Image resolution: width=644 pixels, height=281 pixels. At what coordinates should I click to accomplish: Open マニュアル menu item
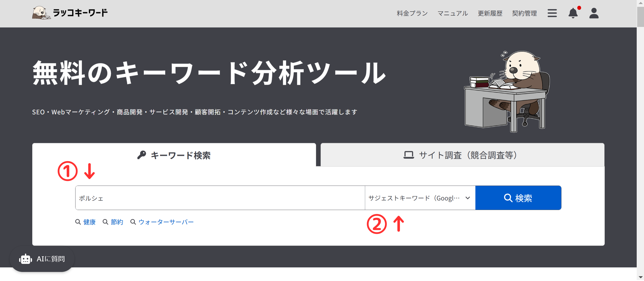tap(452, 13)
